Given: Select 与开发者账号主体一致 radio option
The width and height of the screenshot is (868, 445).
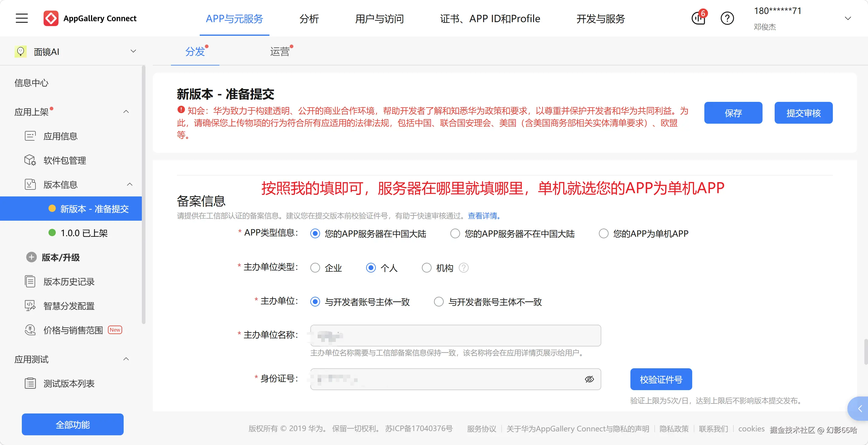Looking at the screenshot, I should (x=315, y=302).
